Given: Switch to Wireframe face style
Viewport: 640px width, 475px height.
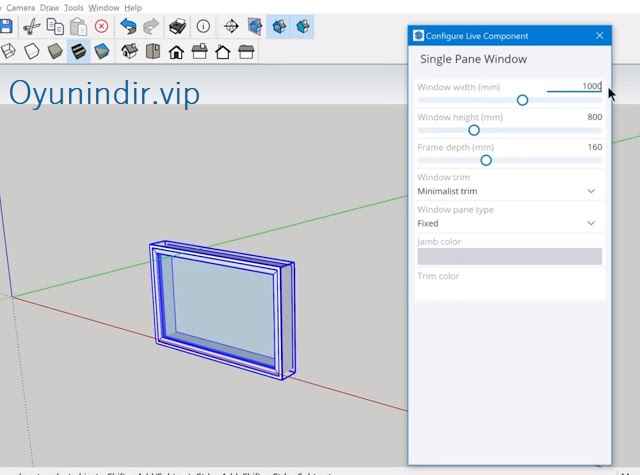Looking at the screenshot, I should tap(7, 51).
